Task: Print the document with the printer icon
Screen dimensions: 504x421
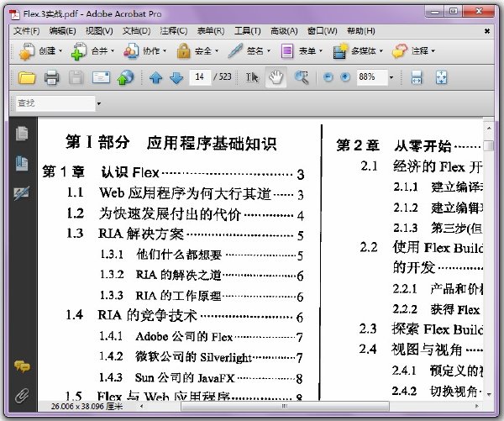Action: [51, 77]
